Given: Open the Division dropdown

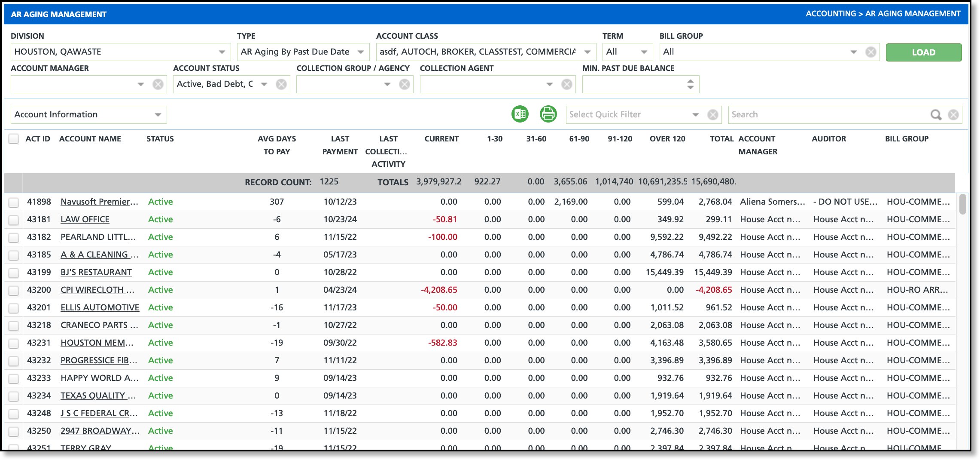Looking at the screenshot, I should [x=222, y=52].
